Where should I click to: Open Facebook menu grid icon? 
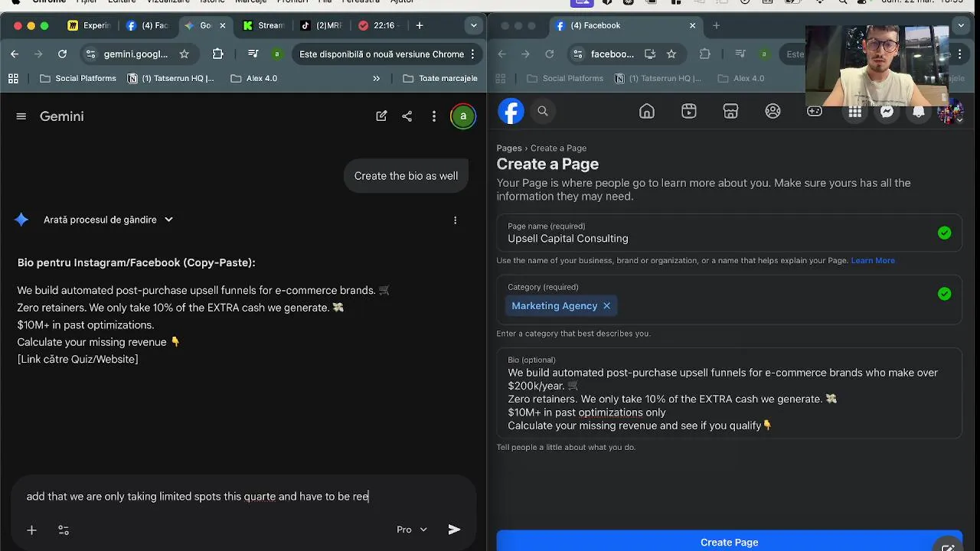click(x=855, y=112)
